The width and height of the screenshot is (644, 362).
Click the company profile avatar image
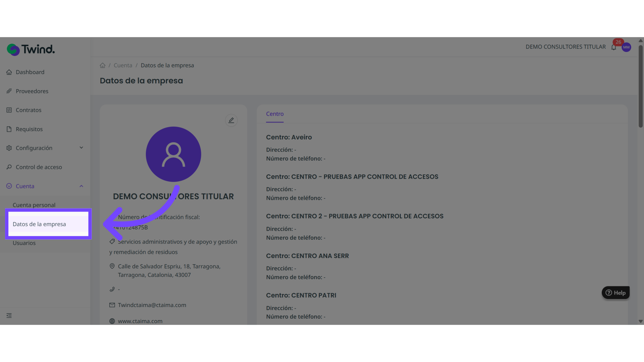click(173, 154)
